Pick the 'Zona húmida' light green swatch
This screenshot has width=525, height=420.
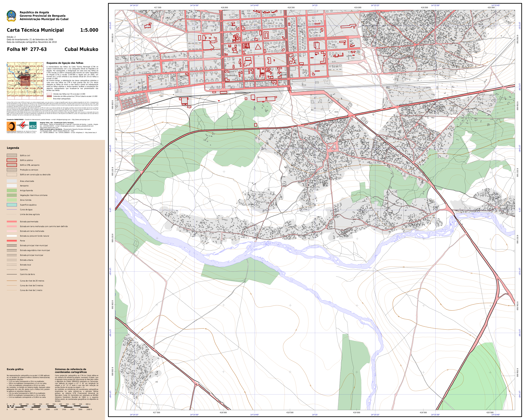pyautogui.click(x=12, y=200)
